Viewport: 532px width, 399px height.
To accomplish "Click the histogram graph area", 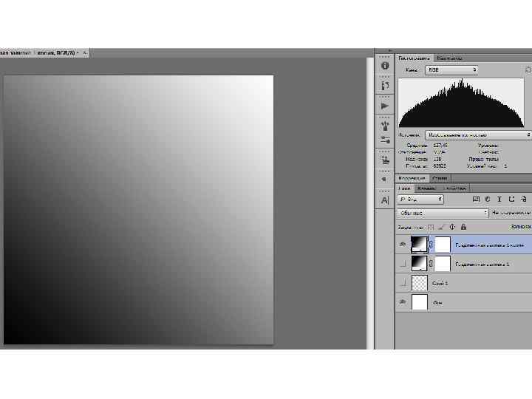I will pyautogui.click(x=461, y=103).
